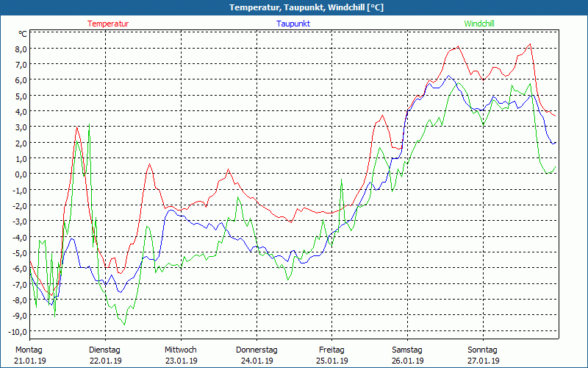588x368 pixels.
Task: Click the -4,0 y-axis value
Action: click(20, 237)
